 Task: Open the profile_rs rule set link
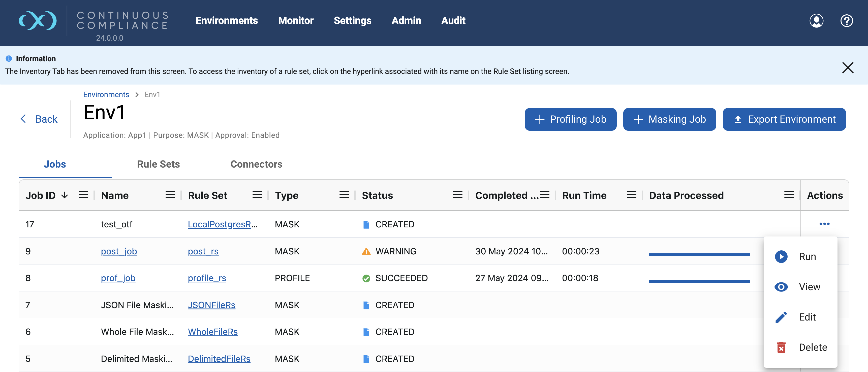[207, 278]
